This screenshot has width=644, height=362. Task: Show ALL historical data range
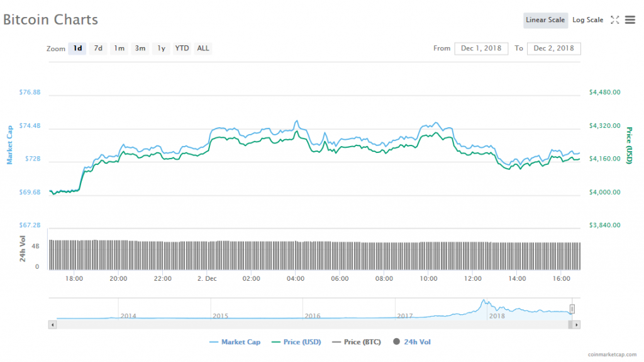(203, 48)
